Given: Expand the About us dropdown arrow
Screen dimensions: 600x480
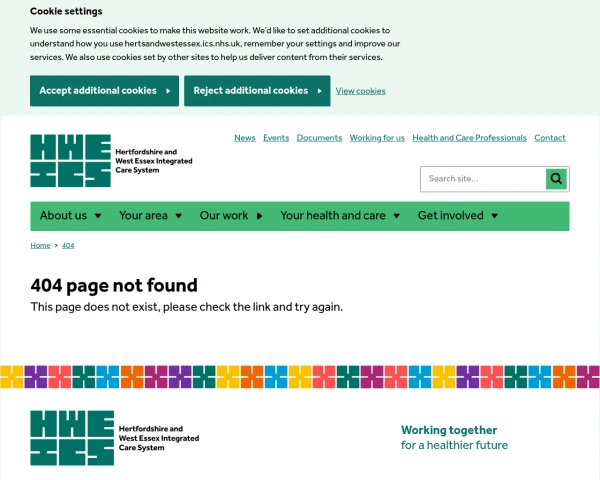Looking at the screenshot, I should [x=98, y=216].
